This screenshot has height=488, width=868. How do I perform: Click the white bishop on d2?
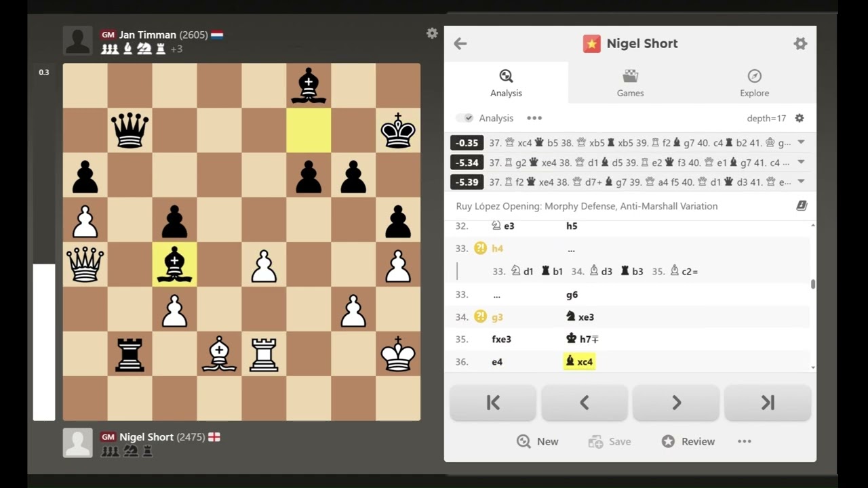coord(219,354)
